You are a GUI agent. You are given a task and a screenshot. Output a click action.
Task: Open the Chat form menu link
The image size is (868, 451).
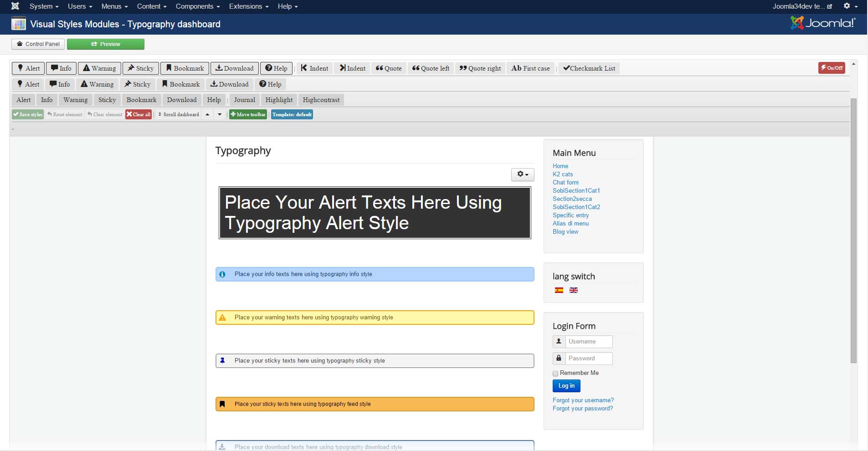[565, 182]
